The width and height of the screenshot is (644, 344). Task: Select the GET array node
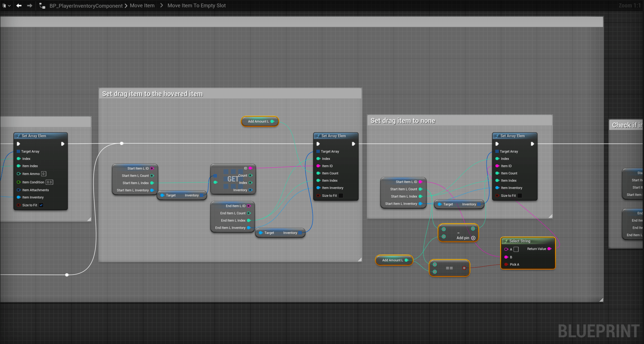[233, 179]
